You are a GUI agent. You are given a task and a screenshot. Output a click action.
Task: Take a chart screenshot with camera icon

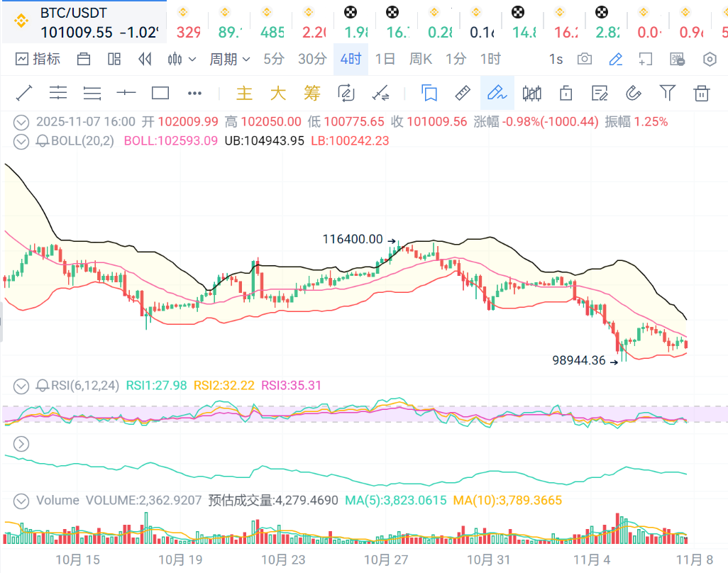[x=585, y=59]
